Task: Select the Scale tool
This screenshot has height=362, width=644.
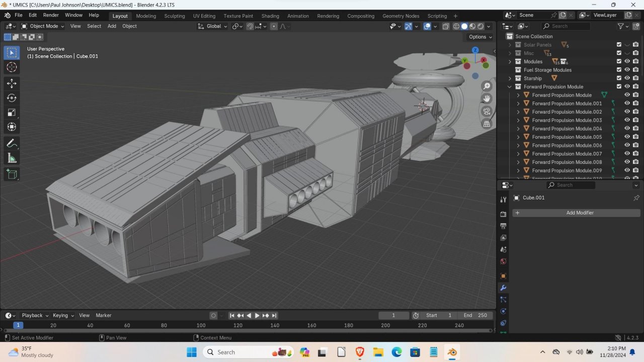Action: [12, 113]
